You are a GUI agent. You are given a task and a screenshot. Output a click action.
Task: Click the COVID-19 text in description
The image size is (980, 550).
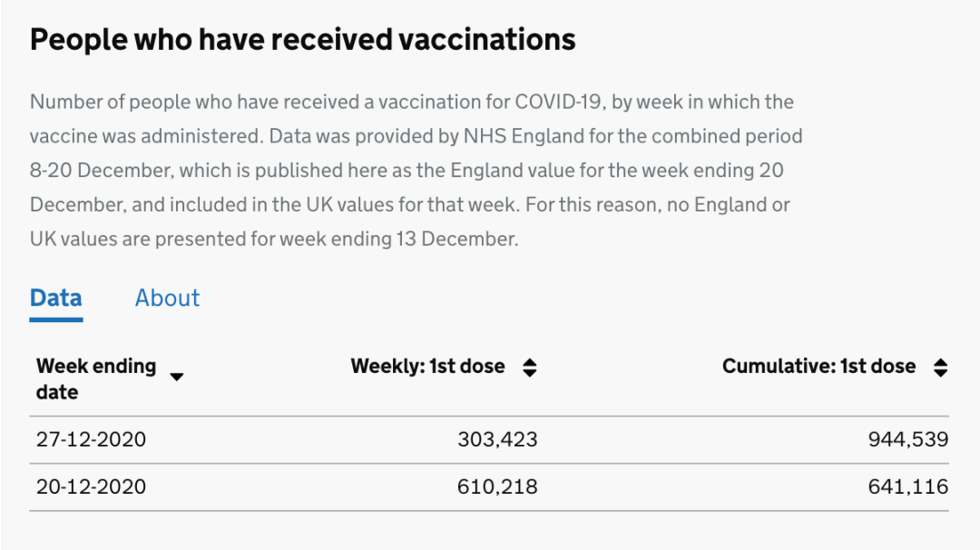560,102
